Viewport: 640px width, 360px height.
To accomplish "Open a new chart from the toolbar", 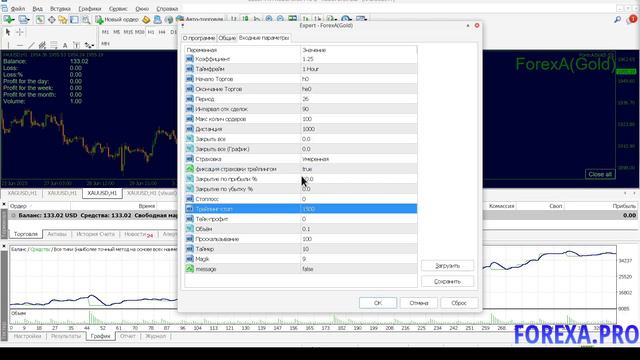I will coord(9,19).
